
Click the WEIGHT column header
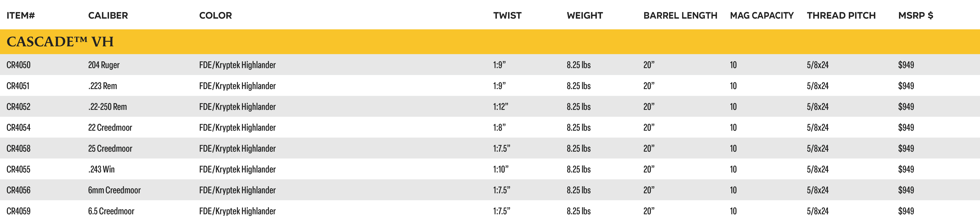(585, 15)
